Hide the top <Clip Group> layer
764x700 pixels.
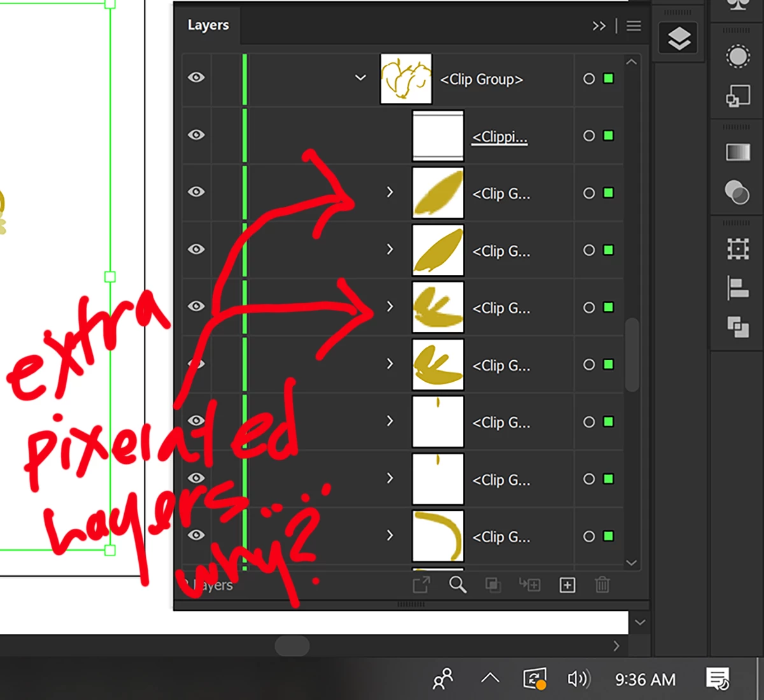pyautogui.click(x=196, y=78)
